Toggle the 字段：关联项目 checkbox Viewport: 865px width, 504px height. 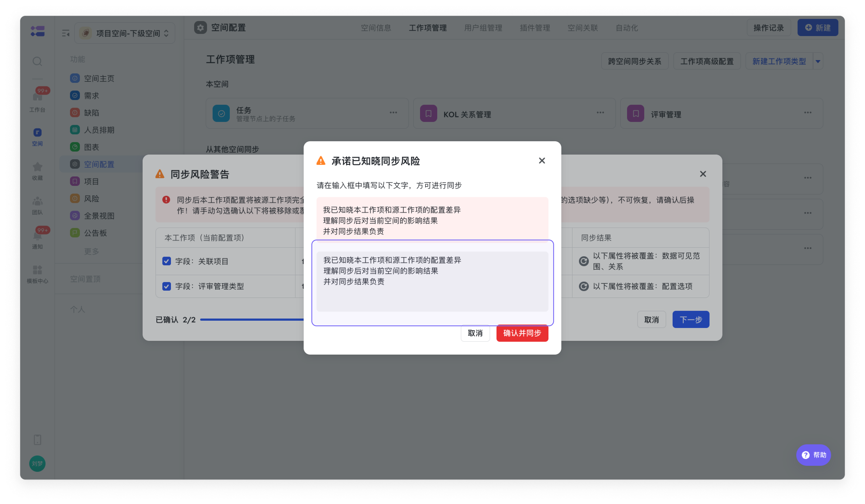point(166,261)
